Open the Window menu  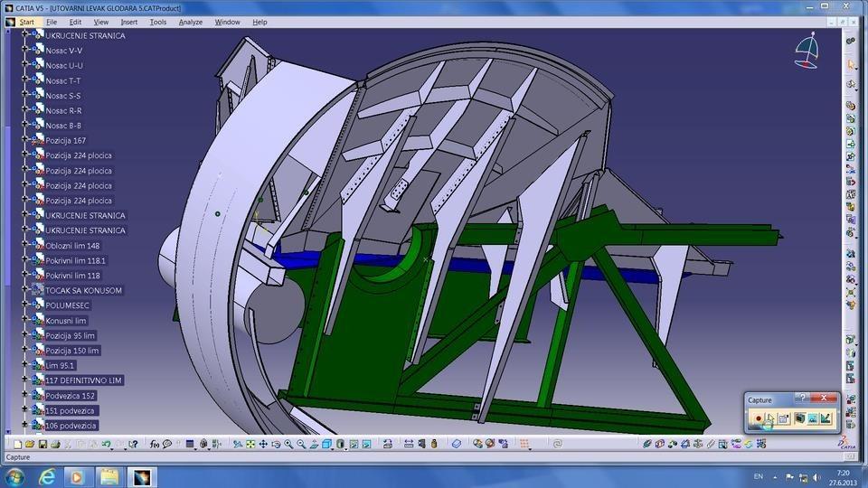coord(227,22)
